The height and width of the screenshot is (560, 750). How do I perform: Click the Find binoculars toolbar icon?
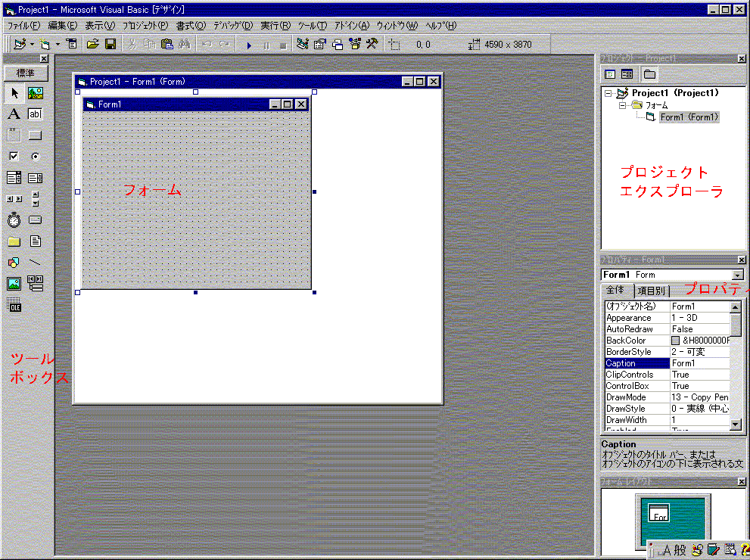tap(185, 45)
